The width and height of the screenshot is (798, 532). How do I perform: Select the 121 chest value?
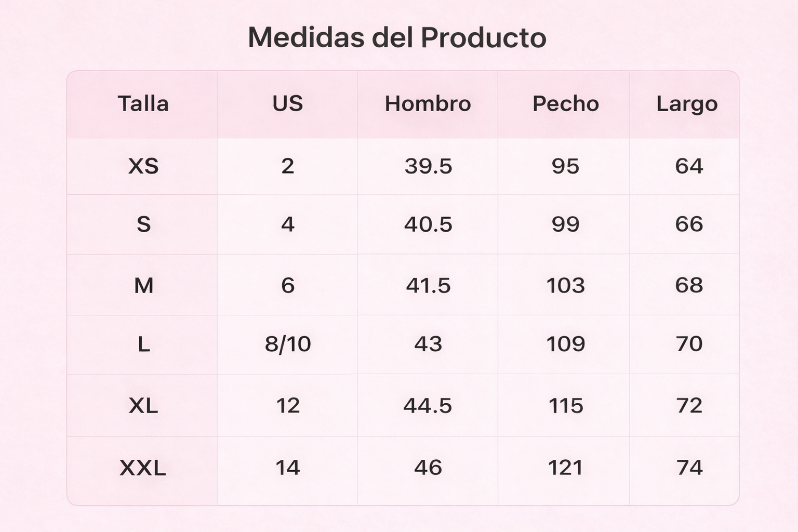point(565,468)
